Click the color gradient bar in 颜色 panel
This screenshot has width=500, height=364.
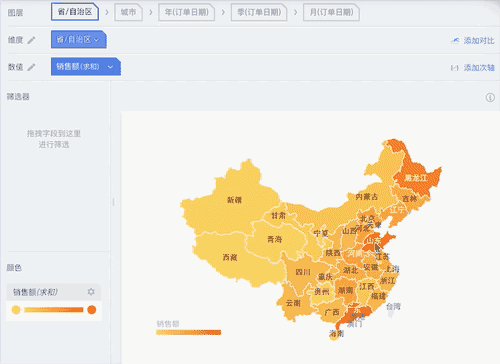[54, 310]
